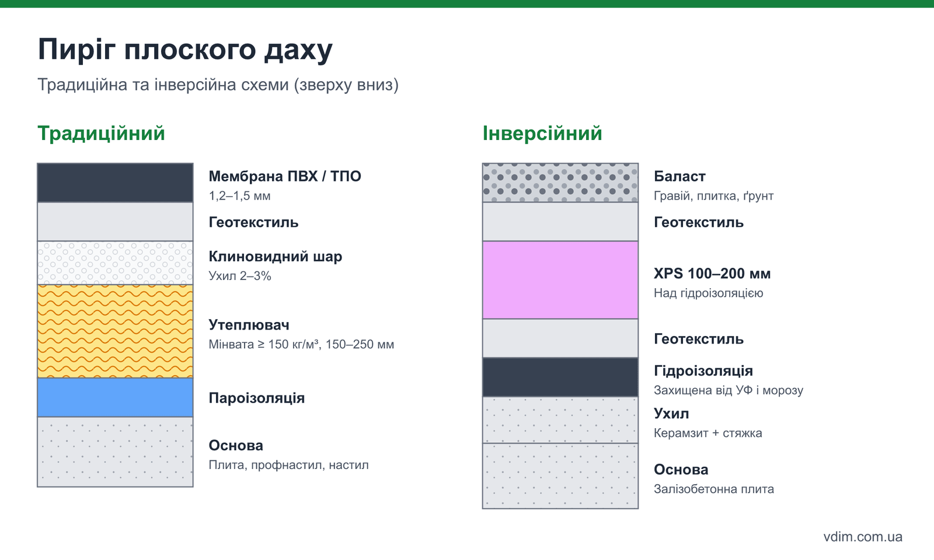Select the pink XPS layer block
The image size is (934, 560).
(x=560, y=280)
